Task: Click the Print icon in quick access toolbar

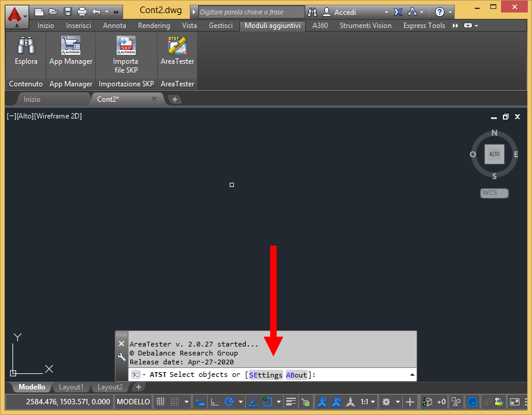Action: pyautogui.click(x=82, y=12)
